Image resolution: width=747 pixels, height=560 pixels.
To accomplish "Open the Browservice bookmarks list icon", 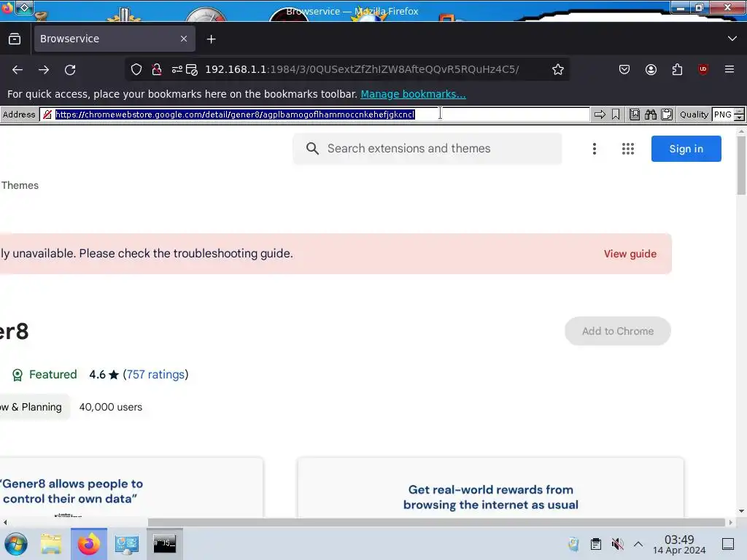I will pyautogui.click(x=635, y=114).
